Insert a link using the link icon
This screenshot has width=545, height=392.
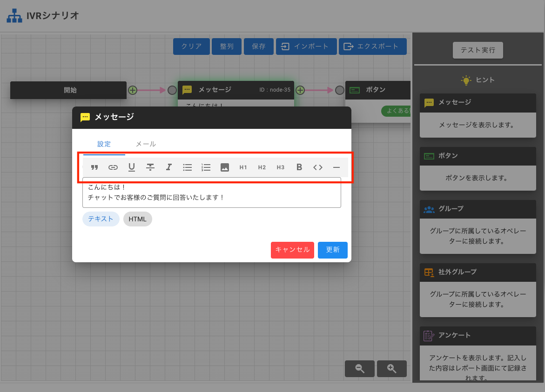tap(113, 167)
